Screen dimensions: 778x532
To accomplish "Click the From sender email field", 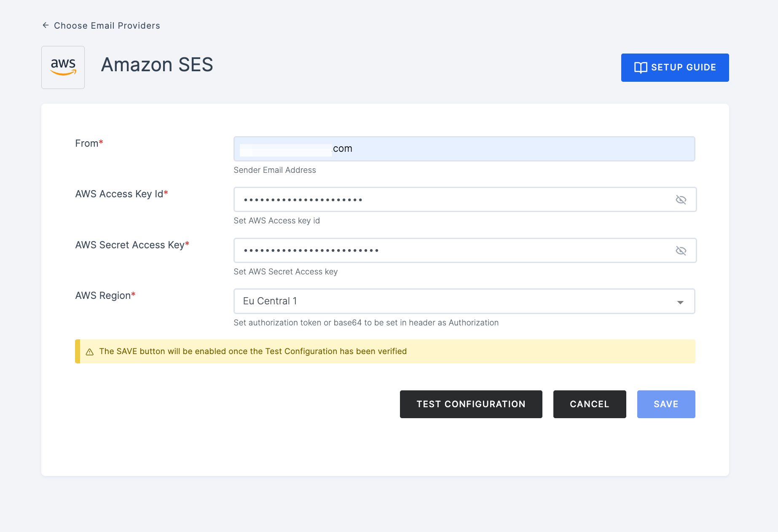I will 464,149.
